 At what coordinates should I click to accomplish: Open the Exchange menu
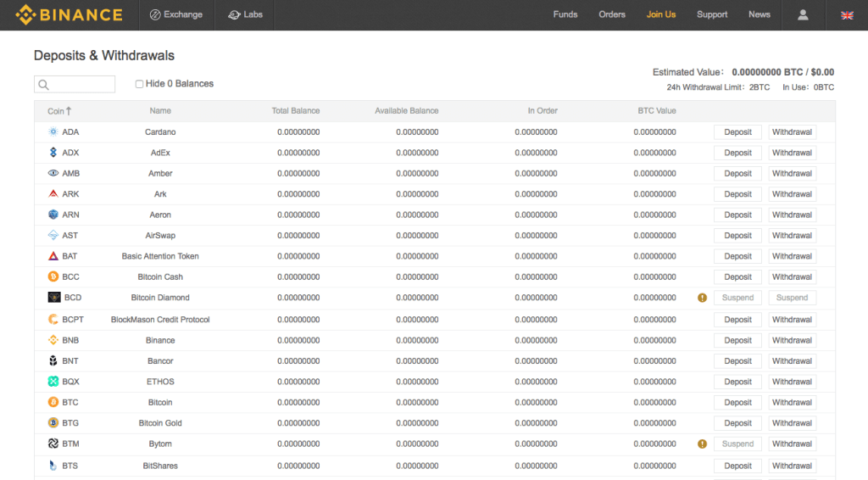point(176,15)
